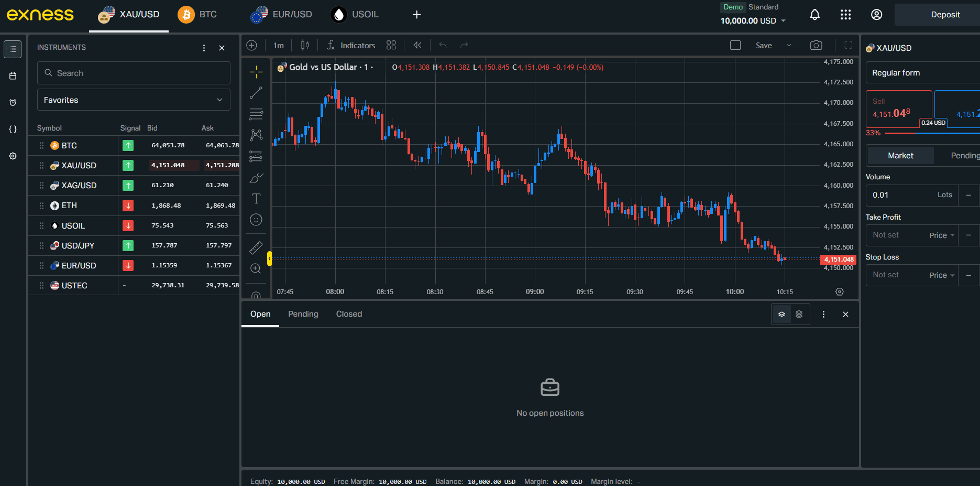Open the Indicators menu

coord(351,46)
